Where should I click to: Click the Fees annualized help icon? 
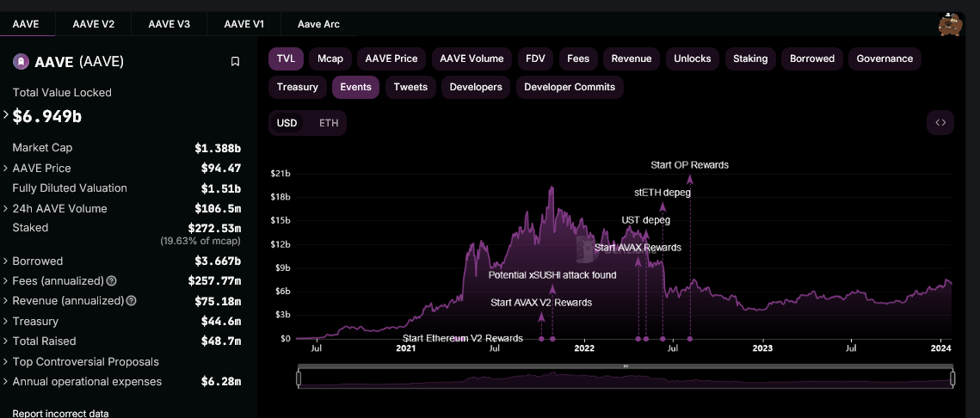pyautogui.click(x=111, y=280)
